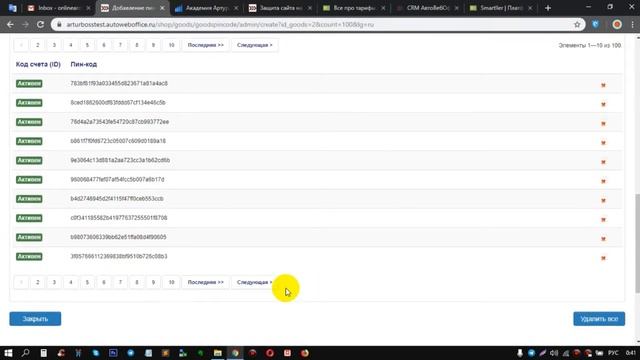640x360 pixels.
Task: Switch to the Inbox mail tab
Action: pyautogui.click(x=58, y=8)
